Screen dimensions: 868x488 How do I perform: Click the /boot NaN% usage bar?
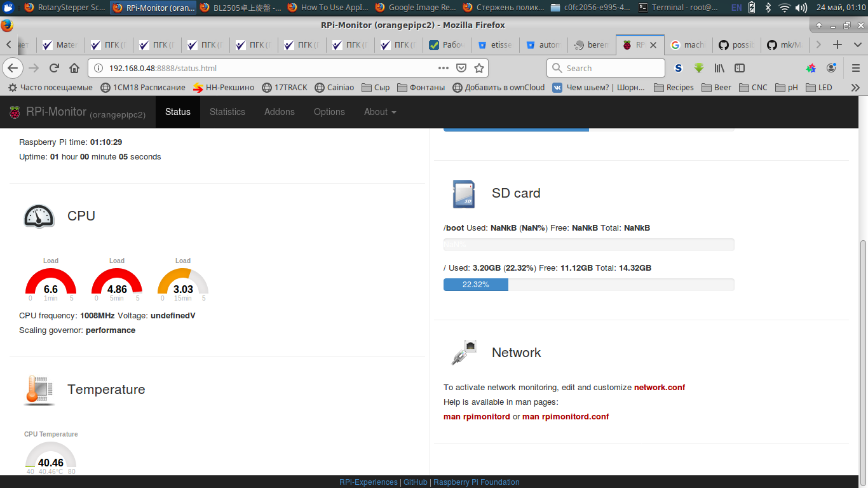[588, 245]
